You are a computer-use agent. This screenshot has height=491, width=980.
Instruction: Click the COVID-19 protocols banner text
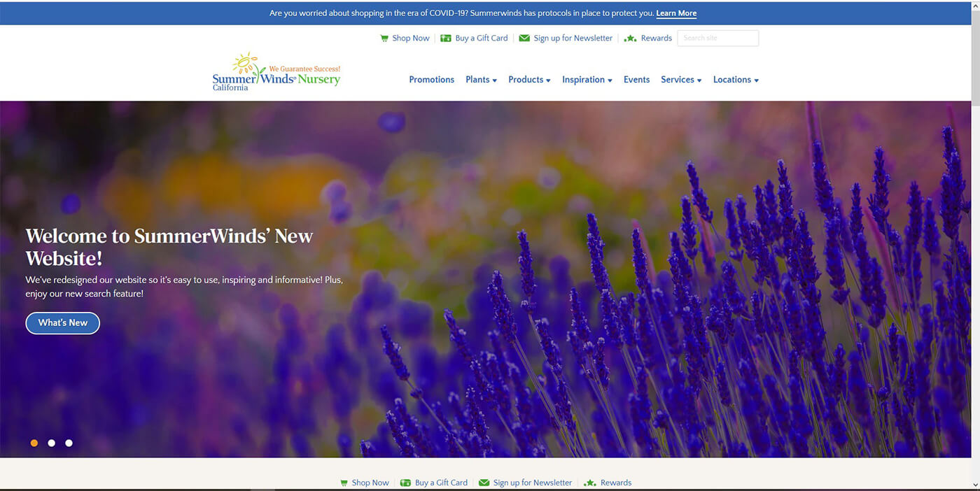461,13
